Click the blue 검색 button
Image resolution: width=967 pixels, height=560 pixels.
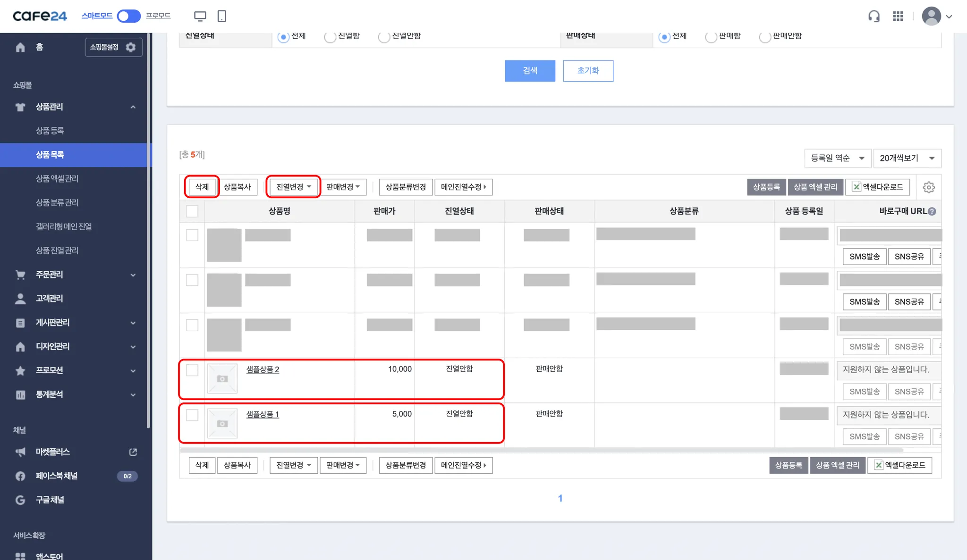click(530, 71)
